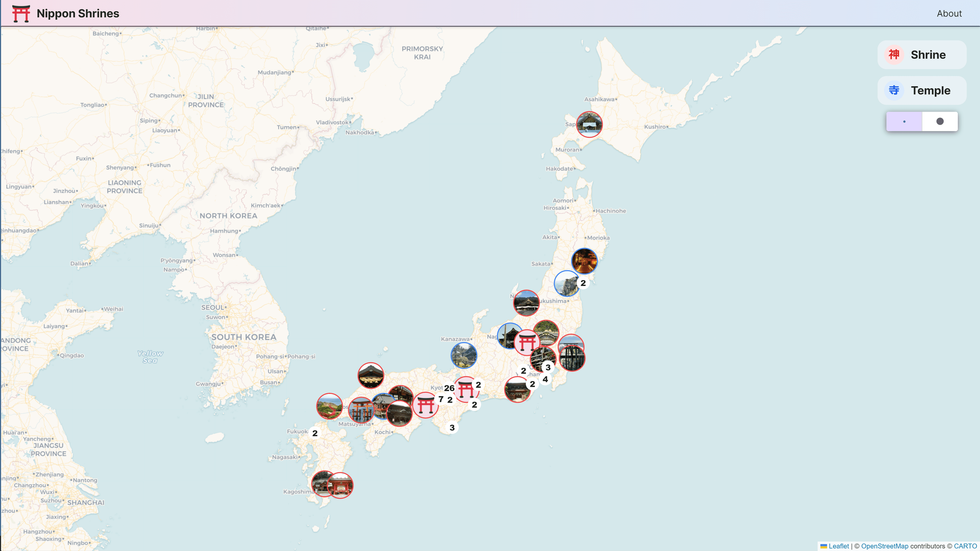Click the cluster badge 2 near Fukushima
This screenshot has width=980, height=551.
tap(583, 283)
